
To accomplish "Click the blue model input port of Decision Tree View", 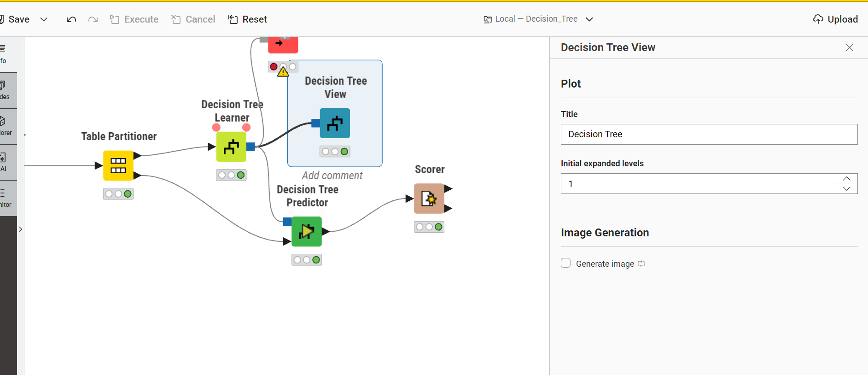I will click(316, 123).
